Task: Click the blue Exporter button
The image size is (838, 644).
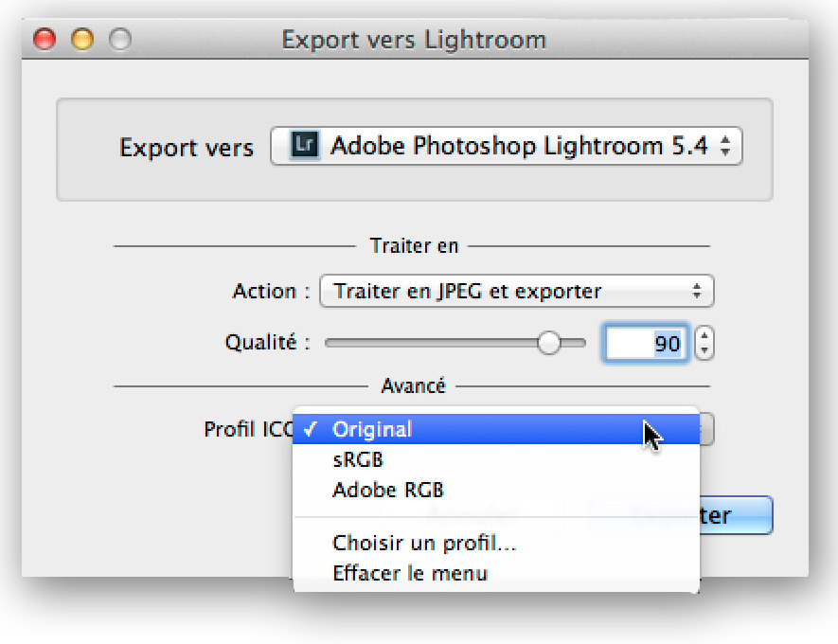Action: [x=736, y=515]
